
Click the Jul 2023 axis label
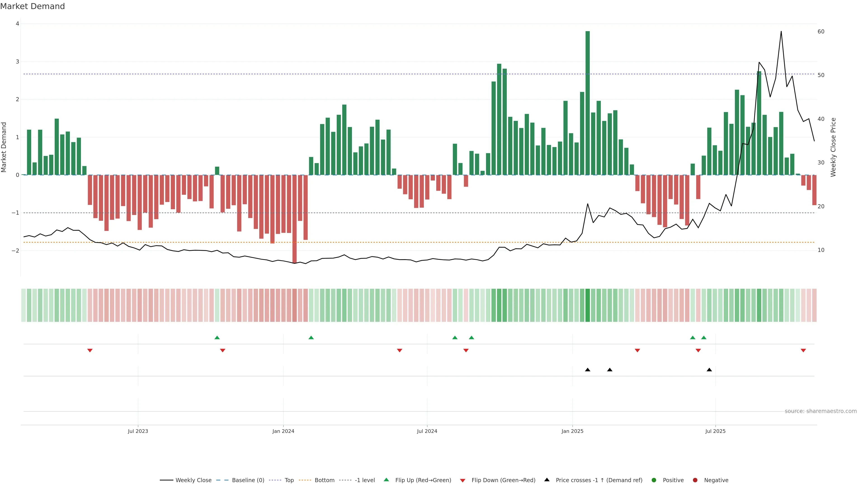138,431
